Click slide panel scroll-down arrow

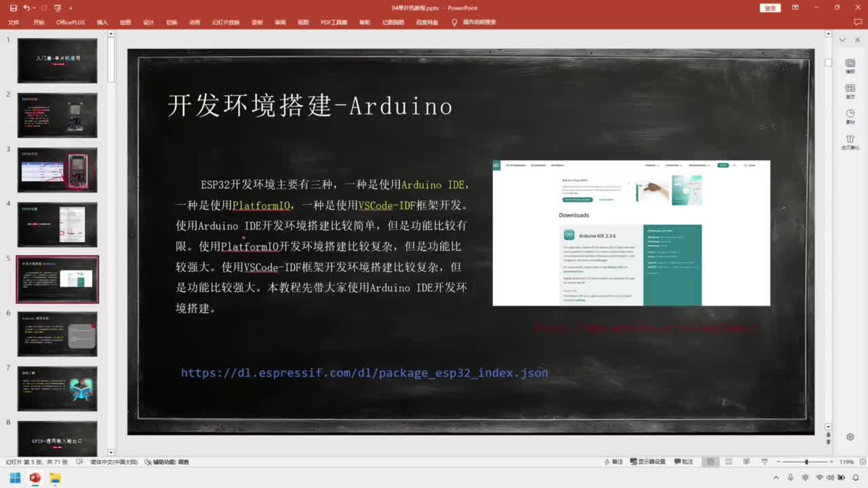click(x=111, y=452)
